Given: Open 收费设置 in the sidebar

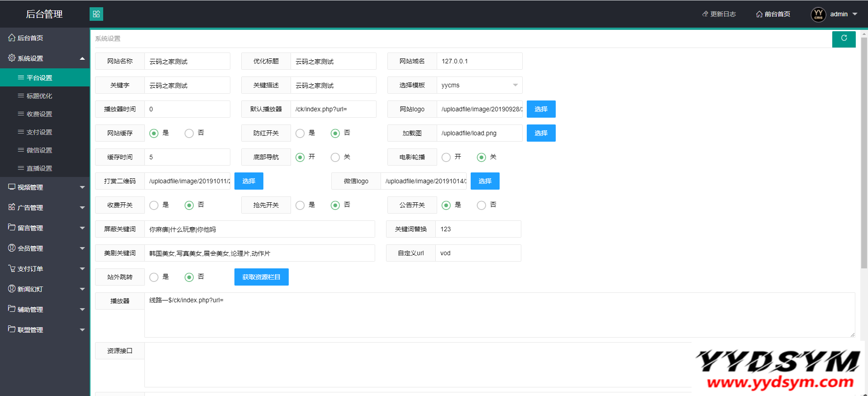Looking at the screenshot, I should pyautogui.click(x=39, y=114).
